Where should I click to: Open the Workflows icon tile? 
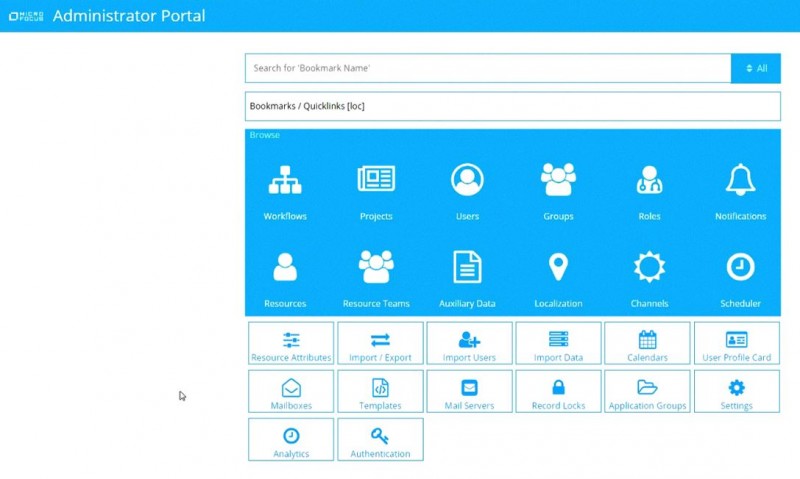pos(285,180)
